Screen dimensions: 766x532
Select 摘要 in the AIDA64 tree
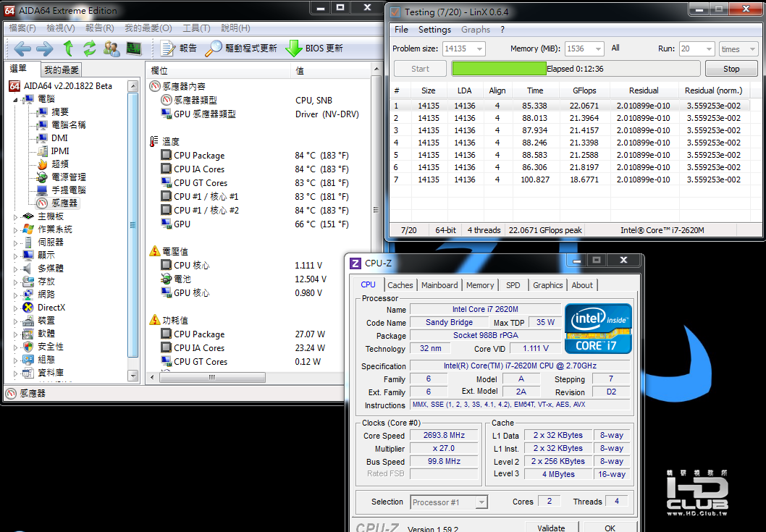tap(59, 112)
